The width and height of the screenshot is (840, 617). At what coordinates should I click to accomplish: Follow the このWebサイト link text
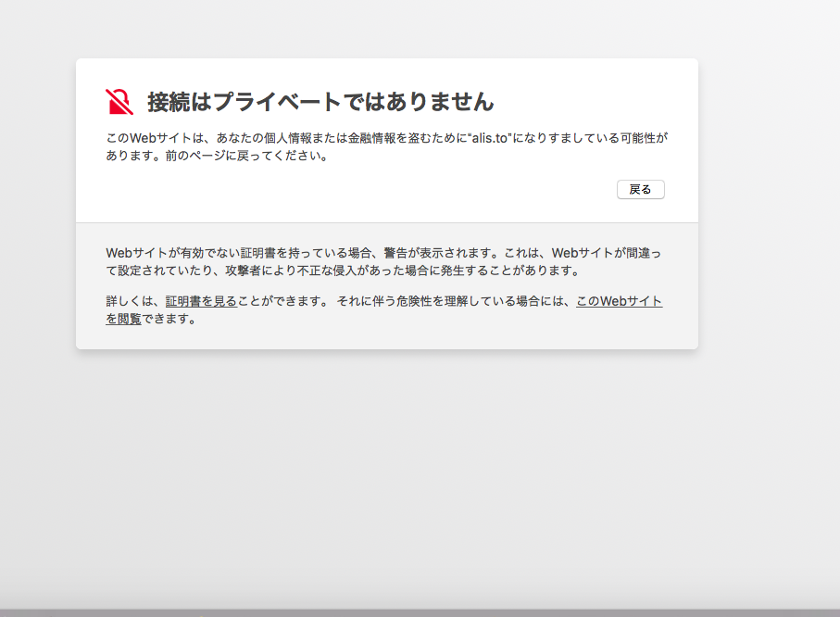point(619,302)
